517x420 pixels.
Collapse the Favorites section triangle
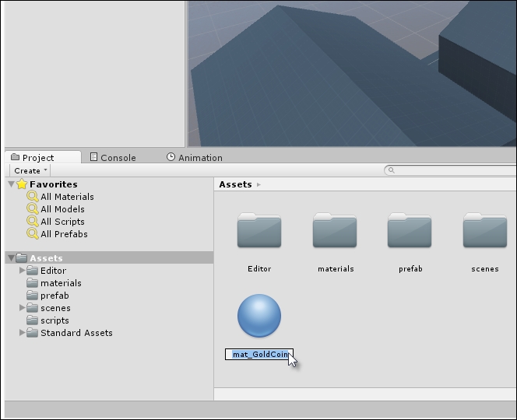11,184
